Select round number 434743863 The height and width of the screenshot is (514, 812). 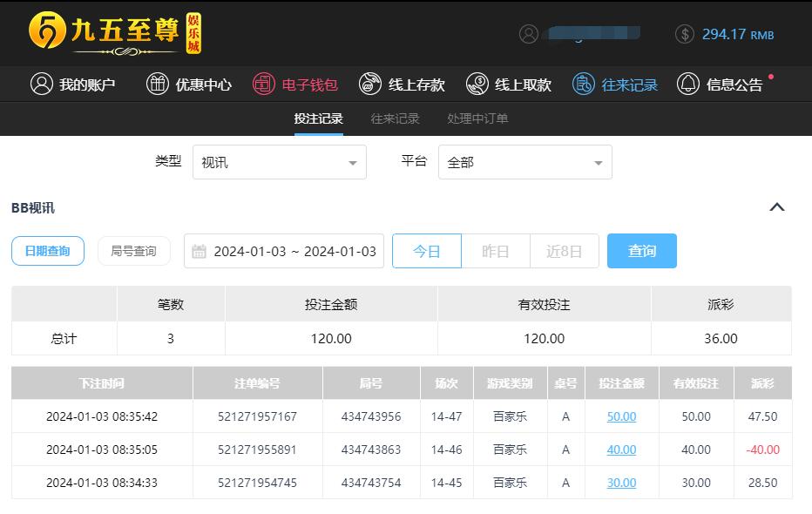point(371,450)
